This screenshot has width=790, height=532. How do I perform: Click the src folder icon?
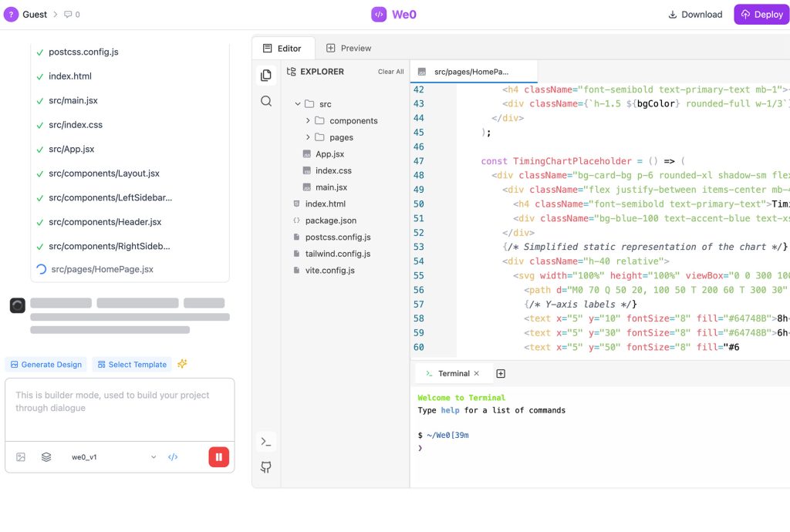click(x=309, y=104)
